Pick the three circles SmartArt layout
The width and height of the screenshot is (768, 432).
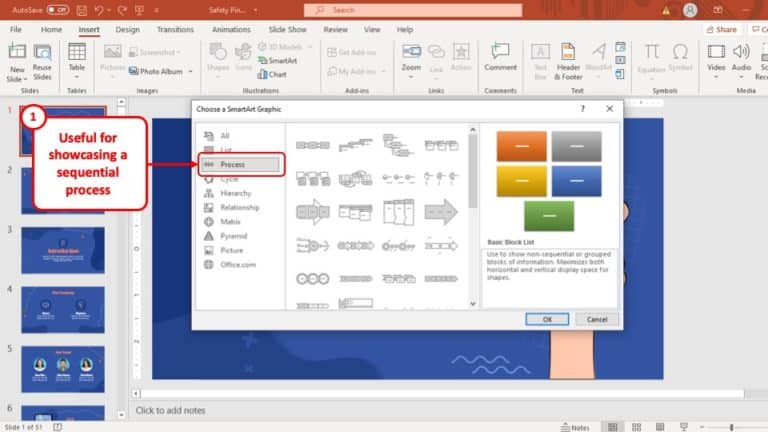coord(312,279)
